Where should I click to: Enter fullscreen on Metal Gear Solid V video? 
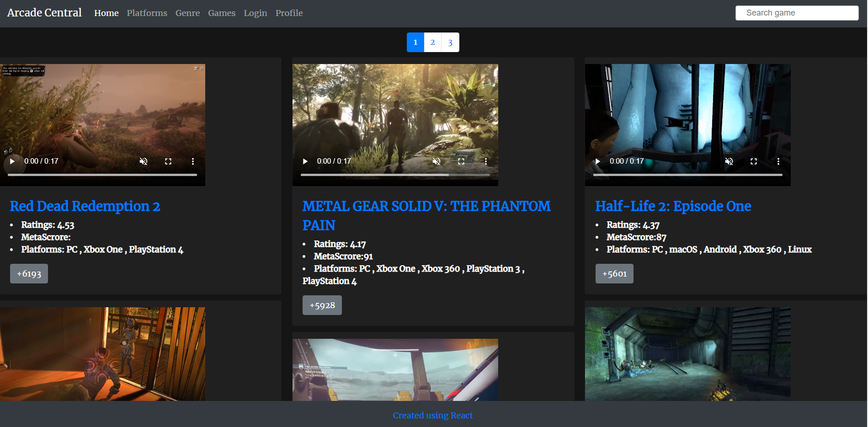pyautogui.click(x=461, y=161)
